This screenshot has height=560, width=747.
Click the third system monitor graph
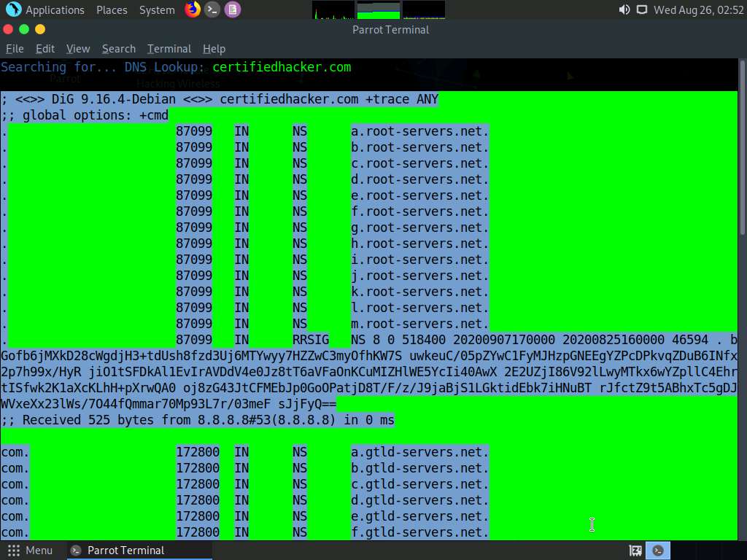(424, 10)
